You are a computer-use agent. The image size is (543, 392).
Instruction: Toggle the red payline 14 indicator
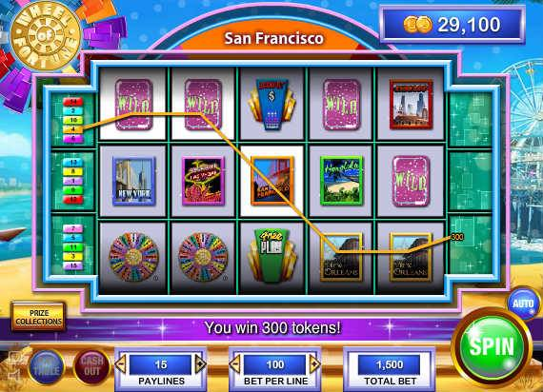[72, 102]
